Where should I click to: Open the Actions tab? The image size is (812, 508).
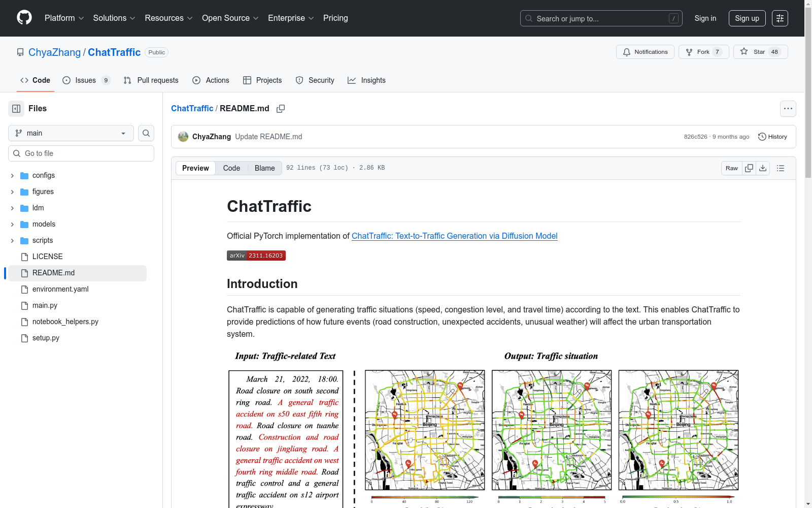(x=211, y=80)
